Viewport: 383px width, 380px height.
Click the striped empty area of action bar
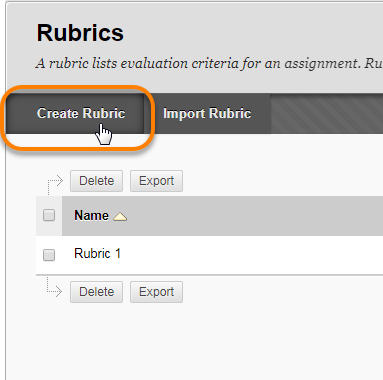(327, 114)
